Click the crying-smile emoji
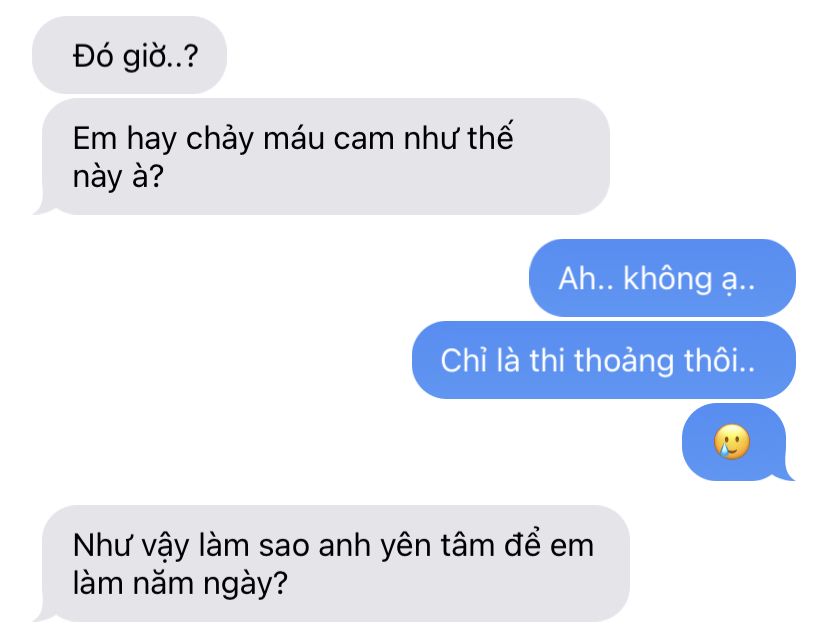The height and width of the screenshot is (643, 828). 731,442
